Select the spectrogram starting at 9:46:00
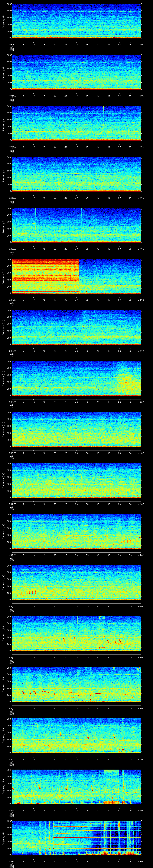This screenshot has height=868, width=153. [76, 736]
